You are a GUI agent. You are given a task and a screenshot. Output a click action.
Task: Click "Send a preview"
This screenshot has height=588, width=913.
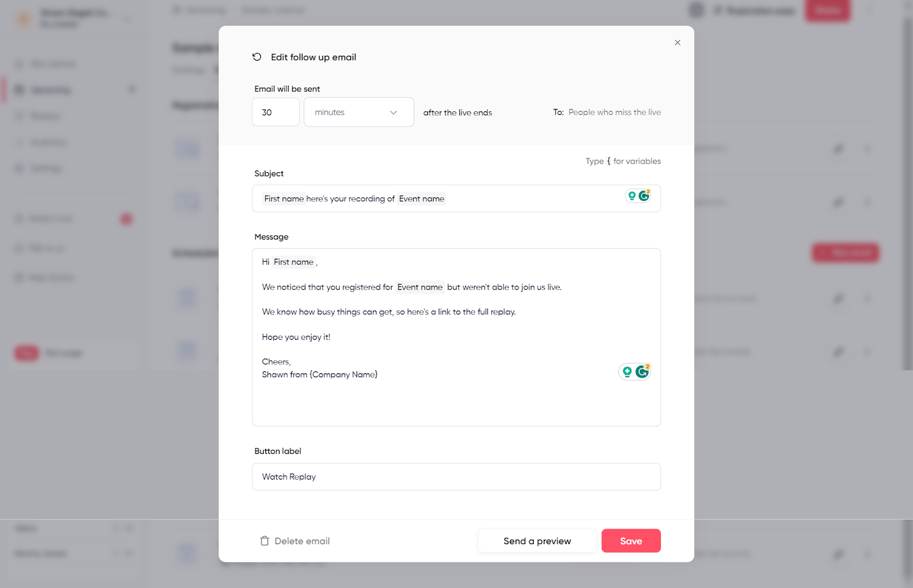(536, 541)
